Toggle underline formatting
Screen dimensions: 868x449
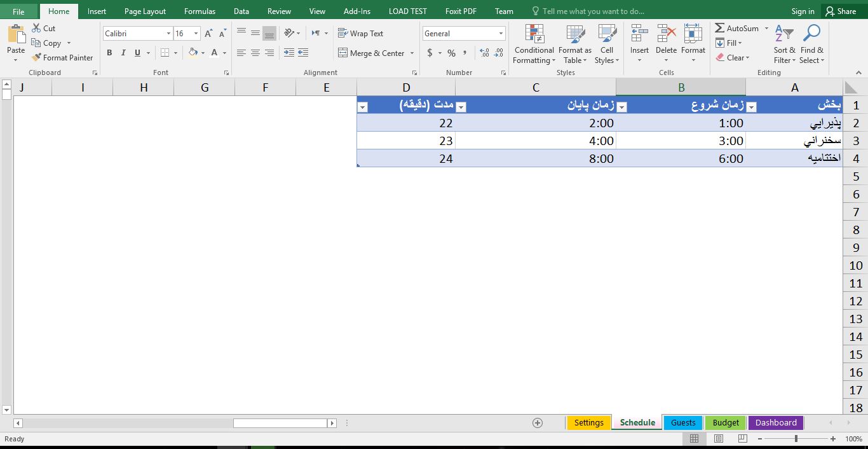point(137,53)
